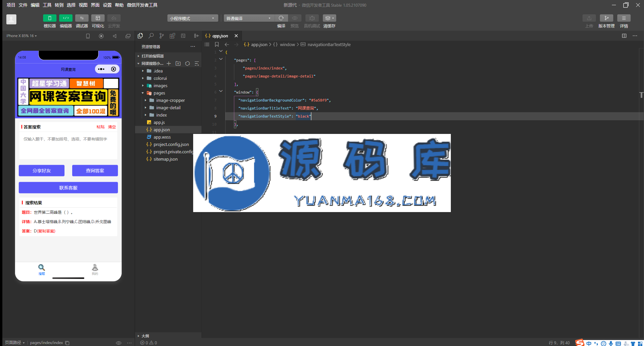Expand the image-detail folder
This screenshot has width=644, height=346.
pos(168,108)
